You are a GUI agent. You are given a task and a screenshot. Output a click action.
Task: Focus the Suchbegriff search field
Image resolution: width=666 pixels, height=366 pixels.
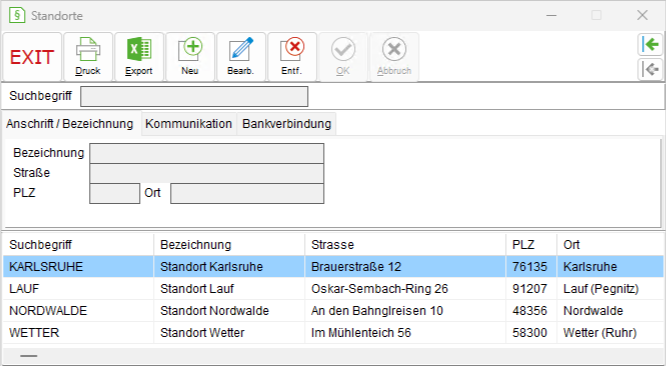[194, 96]
